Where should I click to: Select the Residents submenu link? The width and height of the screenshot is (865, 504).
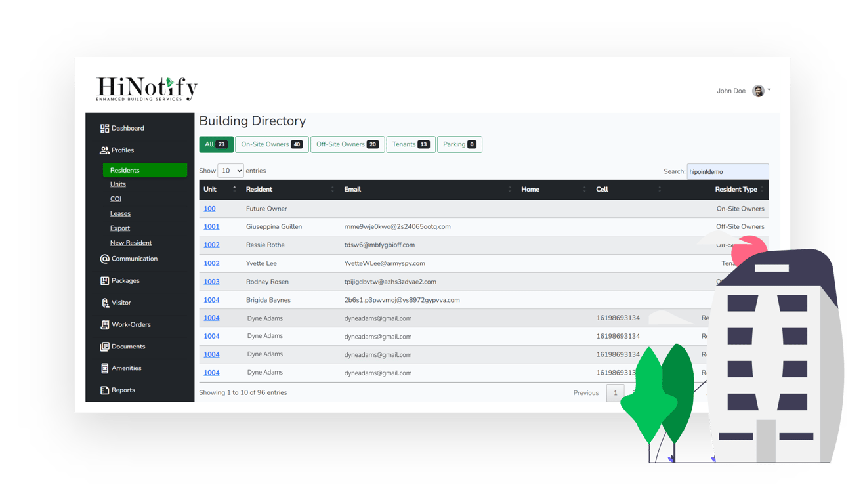tap(145, 171)
